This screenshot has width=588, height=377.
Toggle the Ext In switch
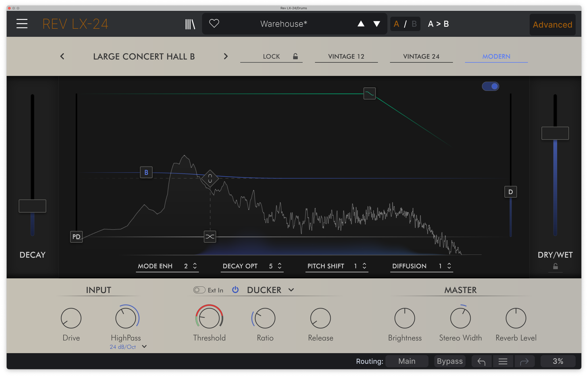(x=199, y=290)
